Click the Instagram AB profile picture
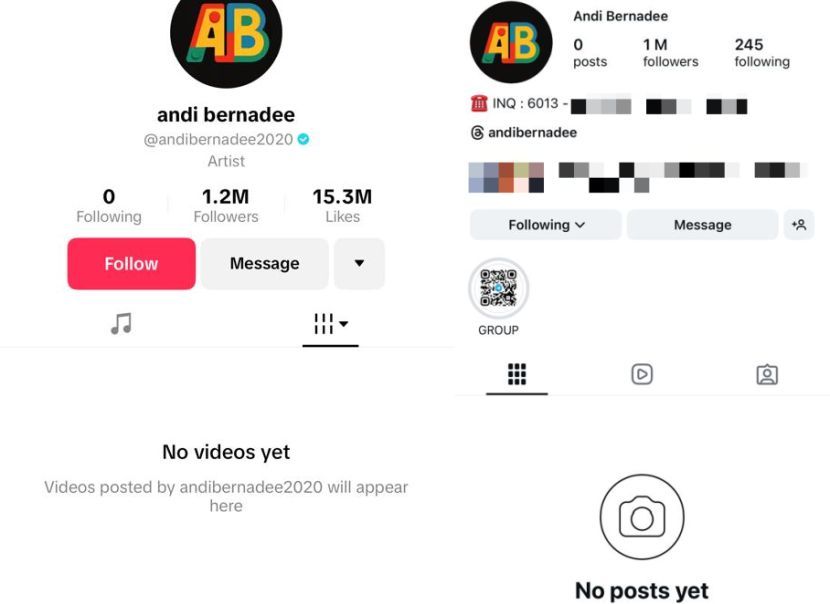This screenshot has height=604, width=830. (x=511, y=42)
